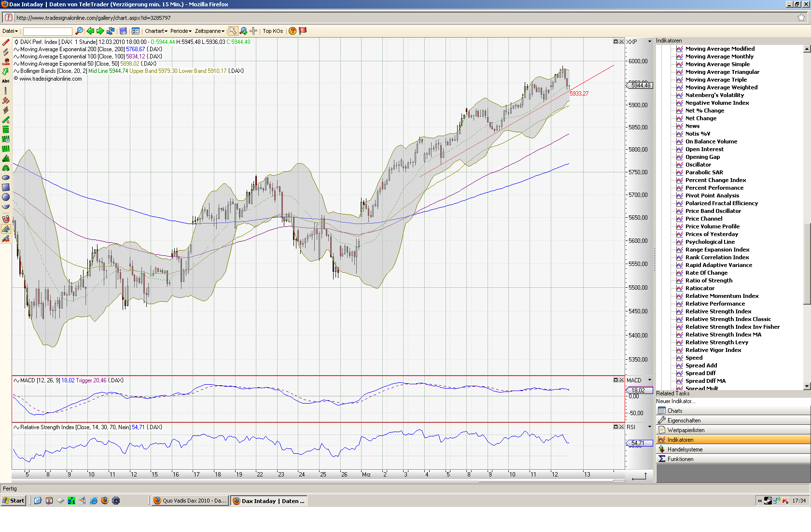Click the delete drawings tool icon
The height and width of the screenshot is (532, 811).
[x=6, y=238]
